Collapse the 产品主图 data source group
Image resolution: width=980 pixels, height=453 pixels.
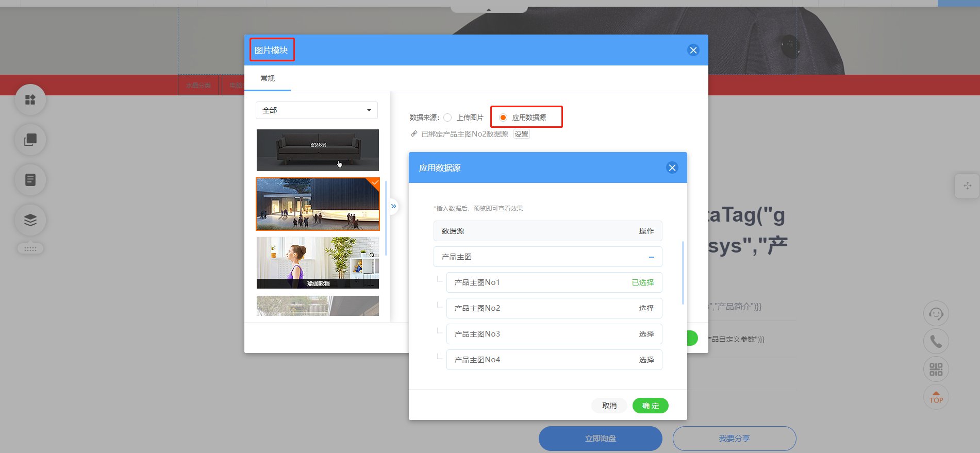click(652, 257)
